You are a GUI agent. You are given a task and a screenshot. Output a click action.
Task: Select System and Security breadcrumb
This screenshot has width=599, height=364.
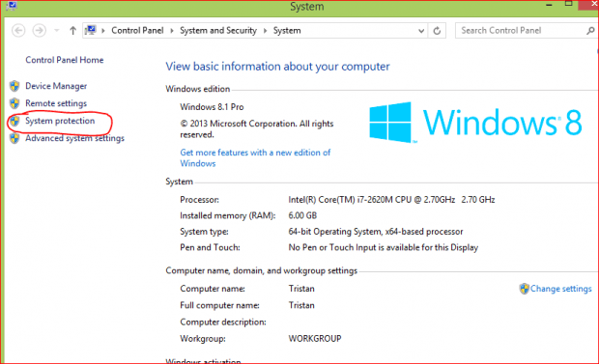[x=218, y=31]
